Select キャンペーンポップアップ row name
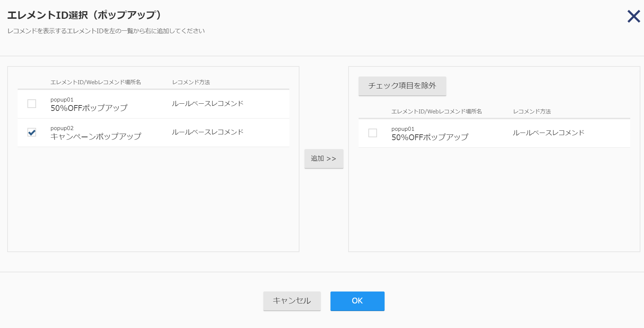The height and width of the screenshot is (328, 644). (96, 137)
